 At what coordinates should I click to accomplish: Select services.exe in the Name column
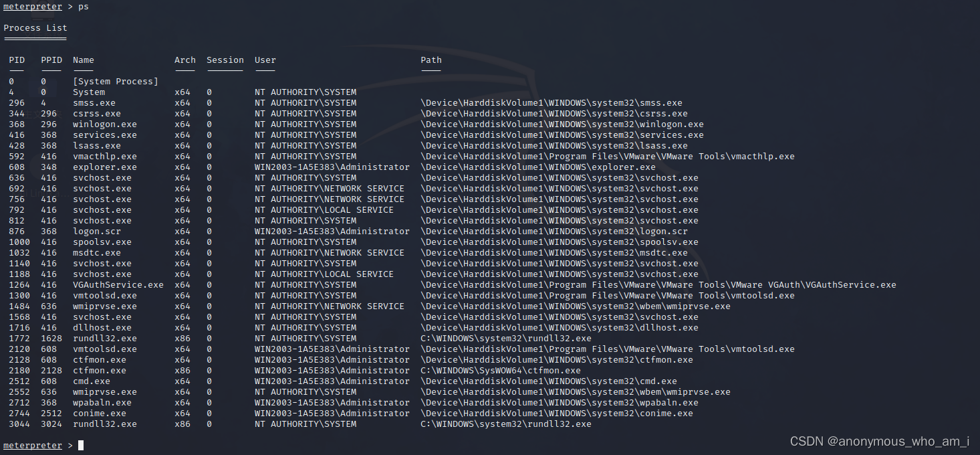pyautogui.click(x=105, y=135)
